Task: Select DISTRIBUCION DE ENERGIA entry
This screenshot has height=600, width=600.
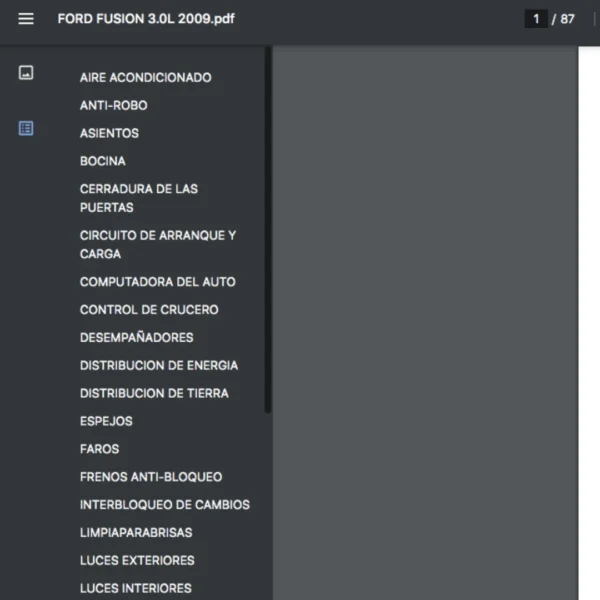Action: 159,365
